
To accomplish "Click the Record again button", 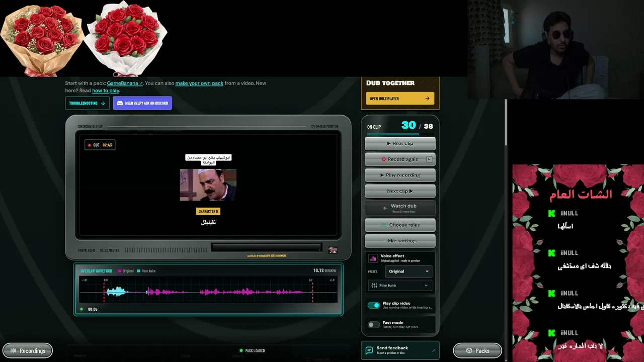I will click(x=400, y=159).
